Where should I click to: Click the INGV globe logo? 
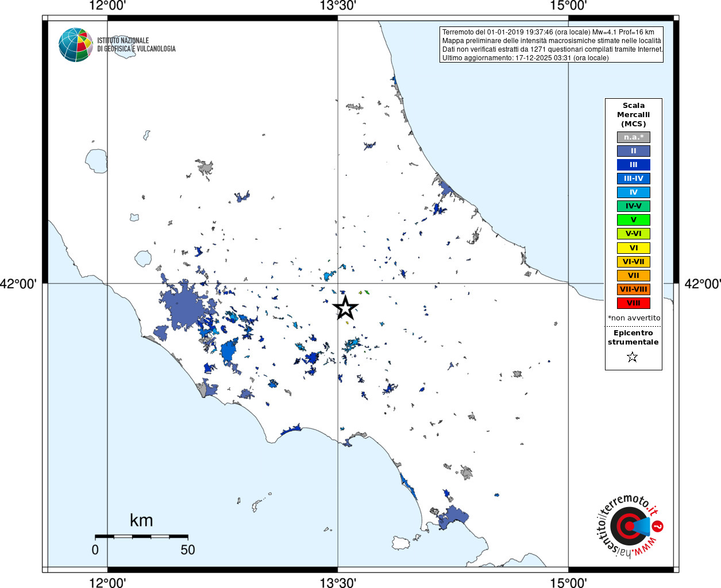tap(76, 45)
